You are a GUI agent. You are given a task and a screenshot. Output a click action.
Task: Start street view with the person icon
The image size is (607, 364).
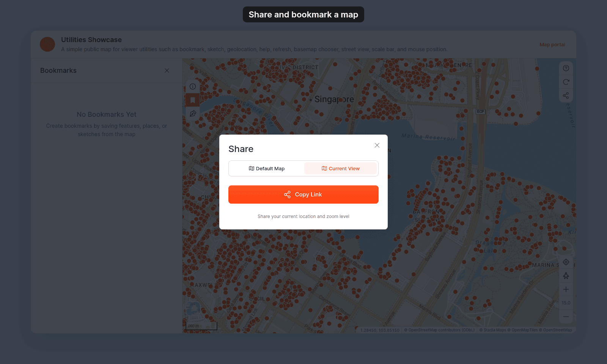click(x=566, y=276)
